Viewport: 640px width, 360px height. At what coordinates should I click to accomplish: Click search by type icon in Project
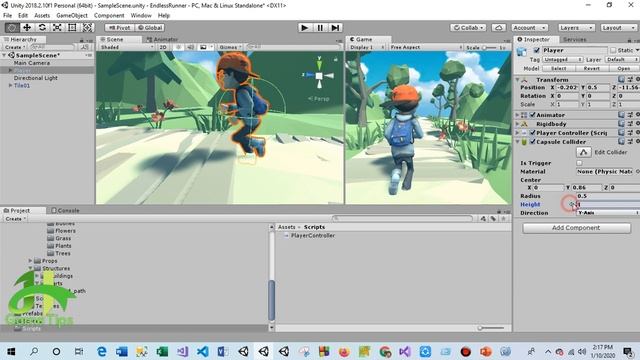[483, 219]
